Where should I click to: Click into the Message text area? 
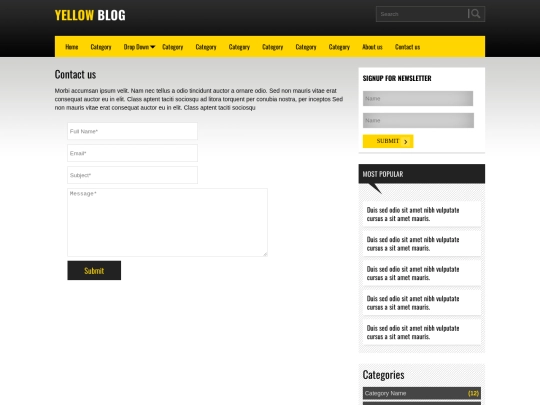tap(167, 222)
